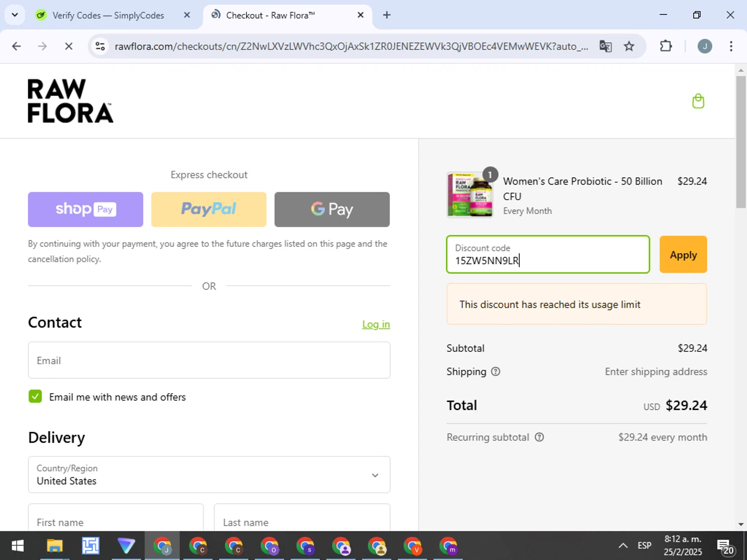747x560 pixels.
Task: Apply the discount code
Action: [683, 254]
